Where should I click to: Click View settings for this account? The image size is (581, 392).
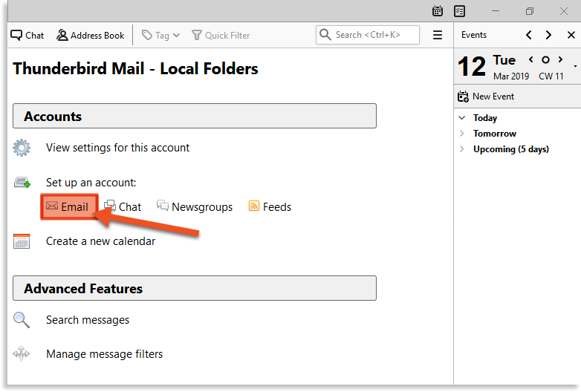117,148
